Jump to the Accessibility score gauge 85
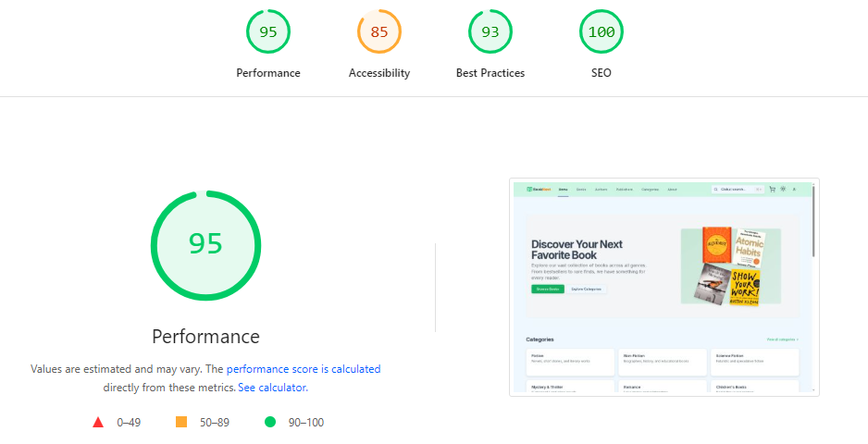This screenshot has height=444, width=868. point(379,32)
